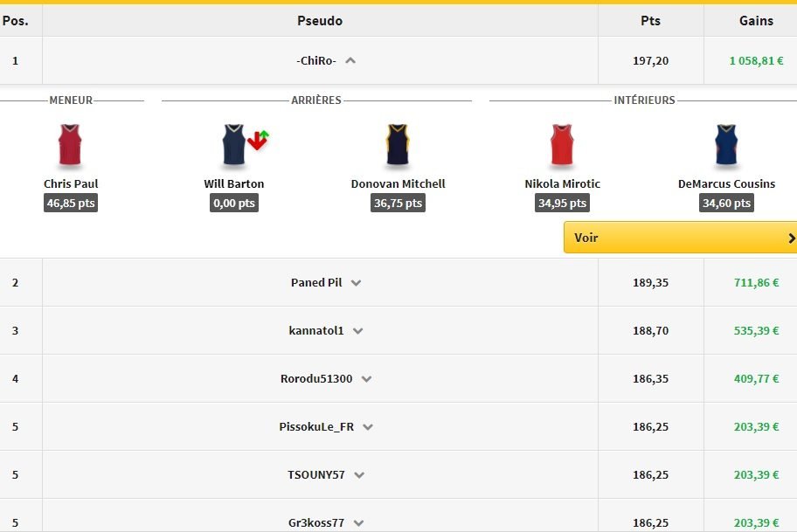Click DeMarcus Cousins' blue jersey icon
The image size is (797, 532).
click(x=726, y=145)
